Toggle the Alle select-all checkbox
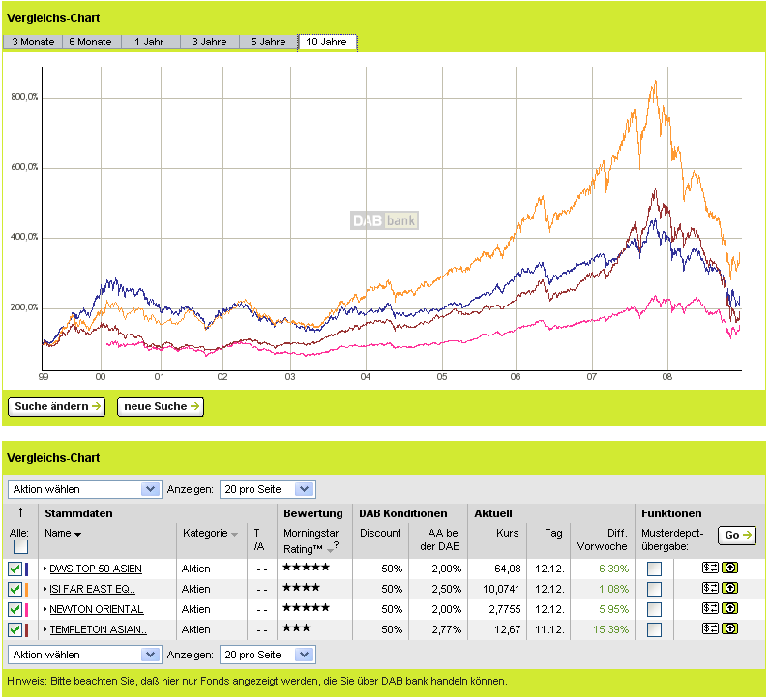This screenshot has height=700, width=770. [20, 549]
